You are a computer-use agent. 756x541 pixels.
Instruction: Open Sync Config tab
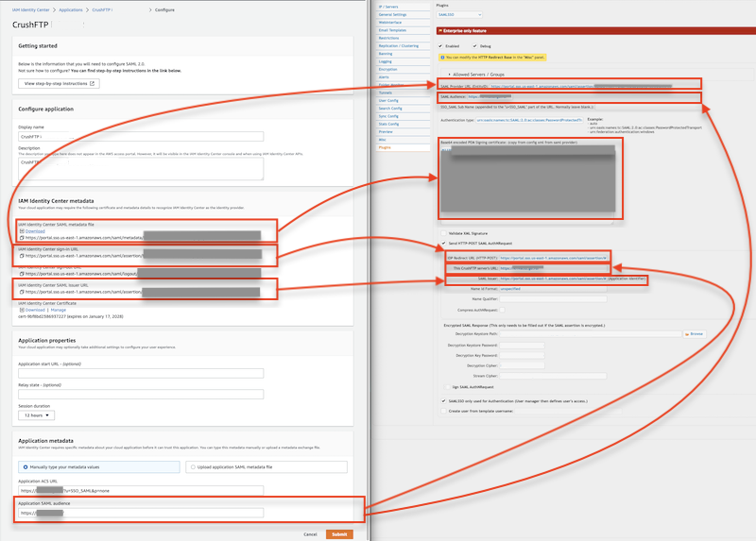point(404,116)
